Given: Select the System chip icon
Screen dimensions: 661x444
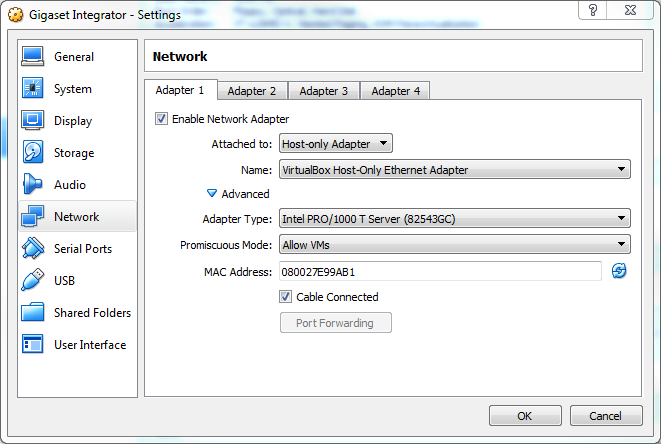Looking at the screenshot, I should pos(32,89).
